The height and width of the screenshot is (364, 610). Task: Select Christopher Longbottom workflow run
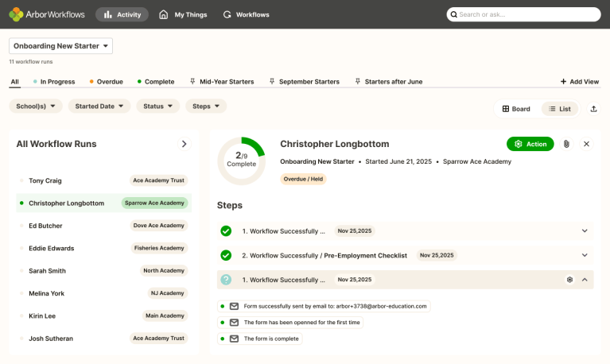pyautogui.click(x=104, y=203)
